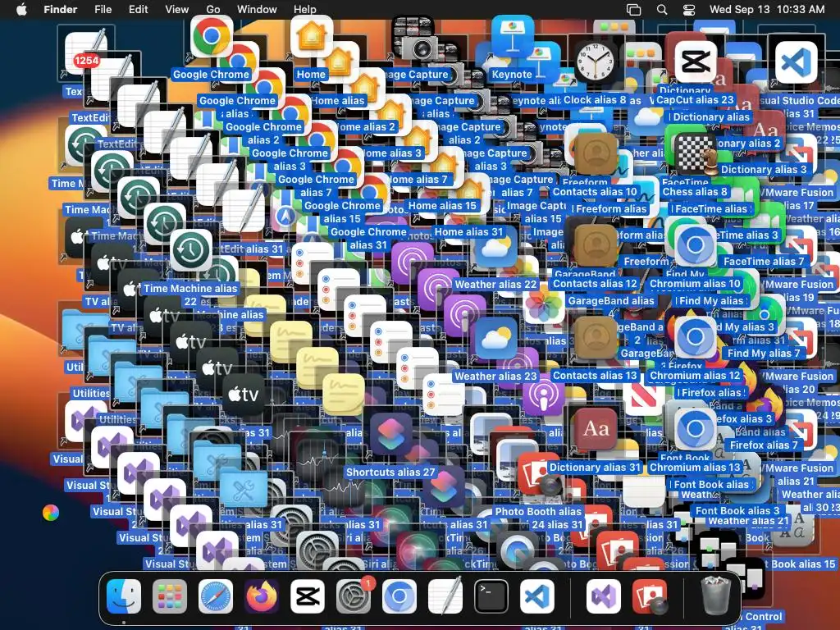
Task: Open the View menu
Action: pos(177,9)
